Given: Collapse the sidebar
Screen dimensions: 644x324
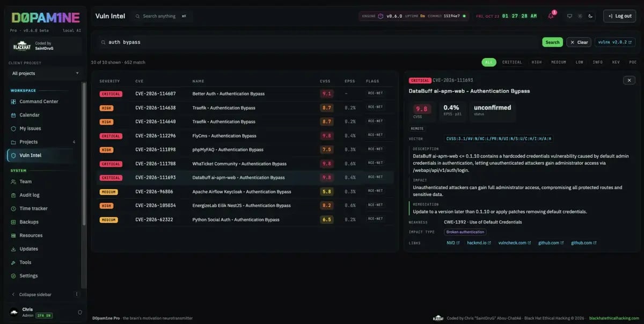Looking at the screenshot, I should coord(35,294).
